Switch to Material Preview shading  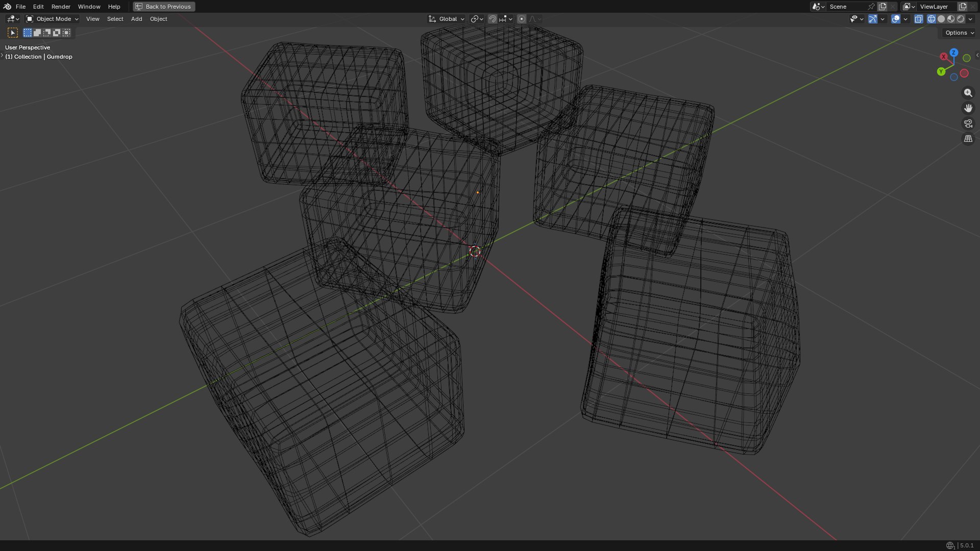tap(951, 19)
